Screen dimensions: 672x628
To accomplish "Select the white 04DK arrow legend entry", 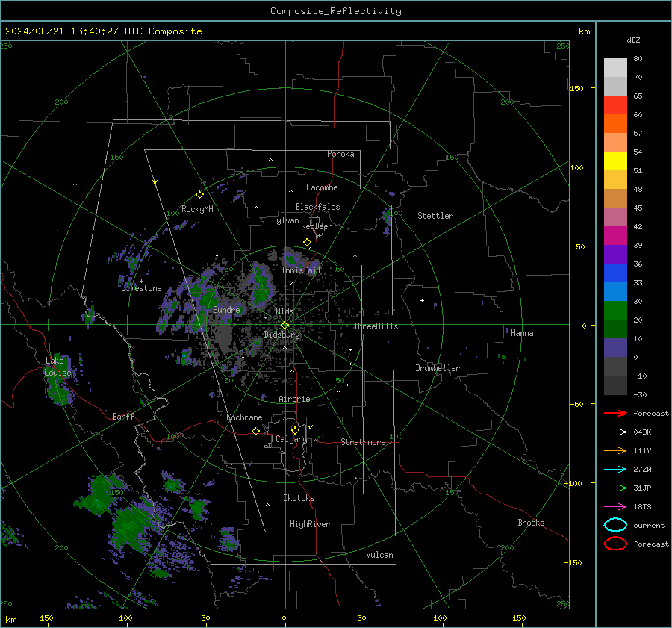I will click(615, 432).
